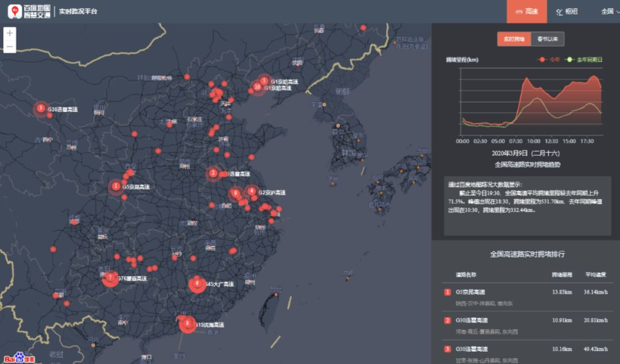Click 全国高速路实时拥堵趋势 chart title
Screen dimensions: 620x364
(528, 165)
